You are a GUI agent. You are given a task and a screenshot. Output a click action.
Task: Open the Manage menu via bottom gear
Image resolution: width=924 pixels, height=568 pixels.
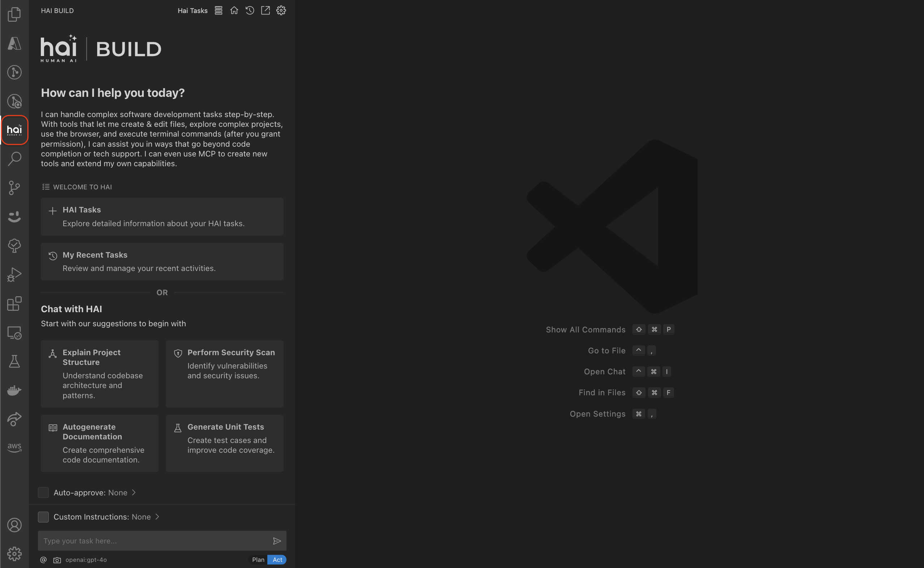coord(14,553)
